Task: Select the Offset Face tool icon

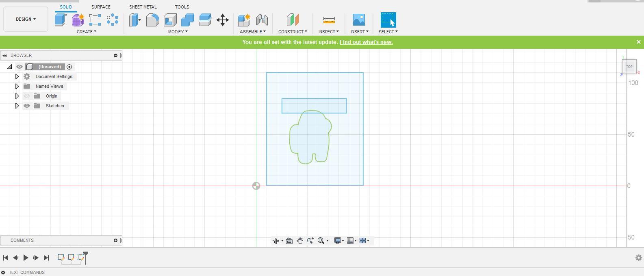Action: [x=205, y=20]
